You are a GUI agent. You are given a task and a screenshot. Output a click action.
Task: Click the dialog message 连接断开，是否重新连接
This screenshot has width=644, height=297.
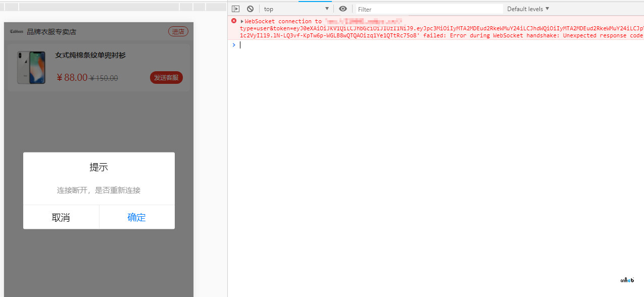tap(98, 190)
